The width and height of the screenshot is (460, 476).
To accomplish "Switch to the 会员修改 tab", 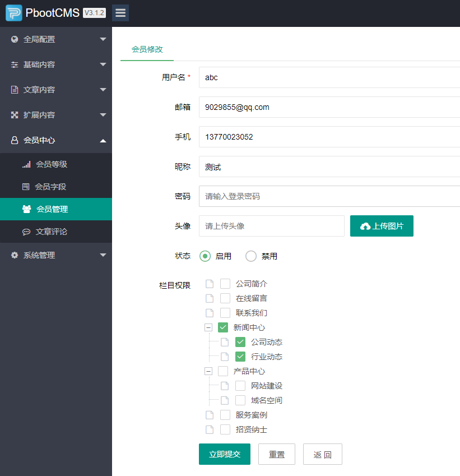I will pos(146,49).
